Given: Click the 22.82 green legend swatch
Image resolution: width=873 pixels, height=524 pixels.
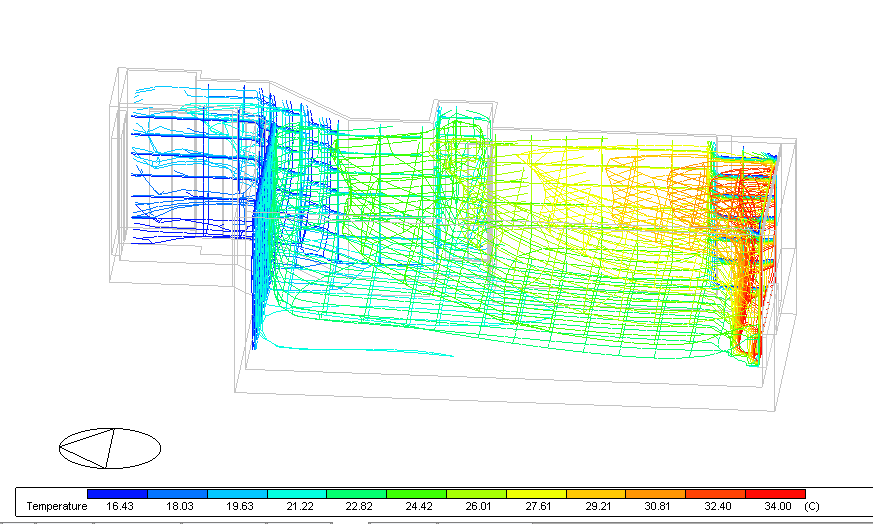Looking at the screenshot, I should tap(357, 494).
